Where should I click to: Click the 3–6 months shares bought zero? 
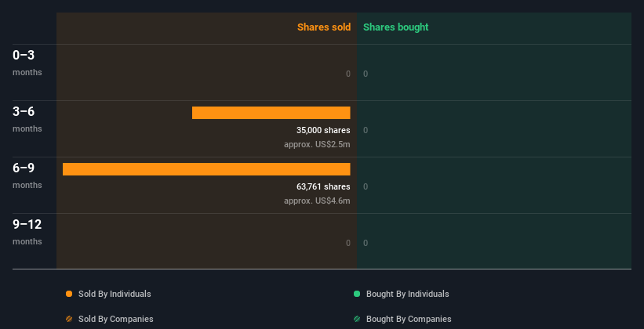pyautogui.click(x=366, y=130)
